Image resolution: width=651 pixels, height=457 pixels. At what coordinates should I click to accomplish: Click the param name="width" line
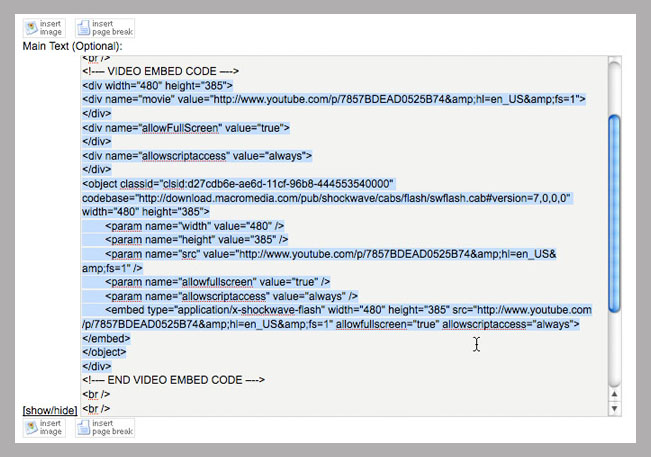(x=195, y=226)
